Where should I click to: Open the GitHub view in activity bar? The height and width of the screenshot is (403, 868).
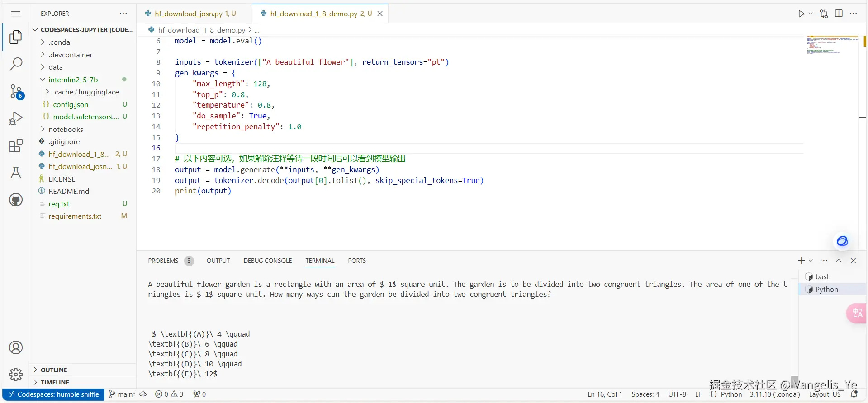click(x=16, y=200)
